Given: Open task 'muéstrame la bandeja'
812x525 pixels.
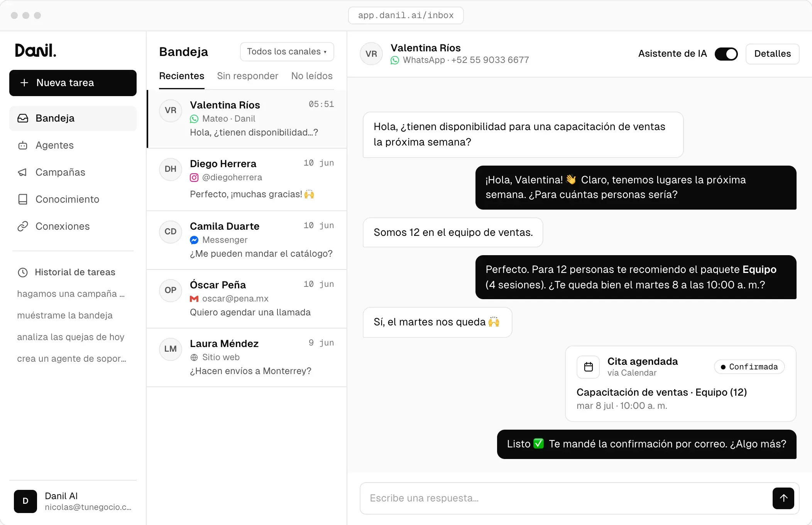Looking at the screenshot, I should [x=65, y=315].
